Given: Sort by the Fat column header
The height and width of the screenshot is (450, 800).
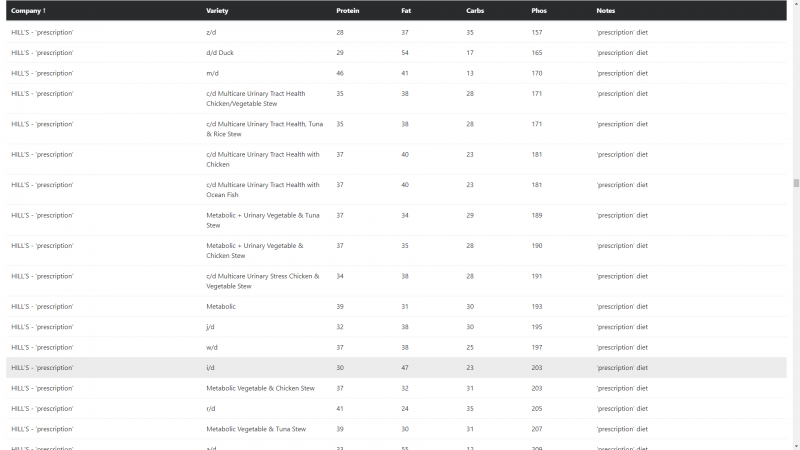Looking at the screenshot, I should (x=405, y=11).
